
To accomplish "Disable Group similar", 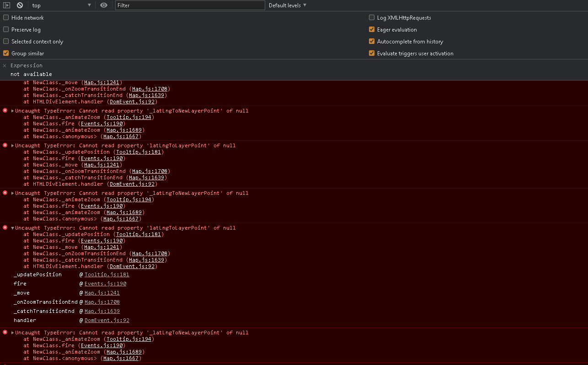I will [6, 53].
